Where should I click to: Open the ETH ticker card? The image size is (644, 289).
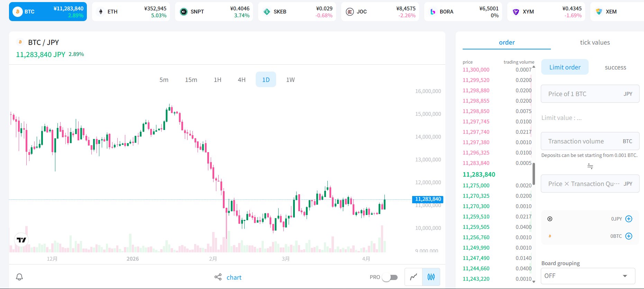pyautogui.click(x=131, y=12)
